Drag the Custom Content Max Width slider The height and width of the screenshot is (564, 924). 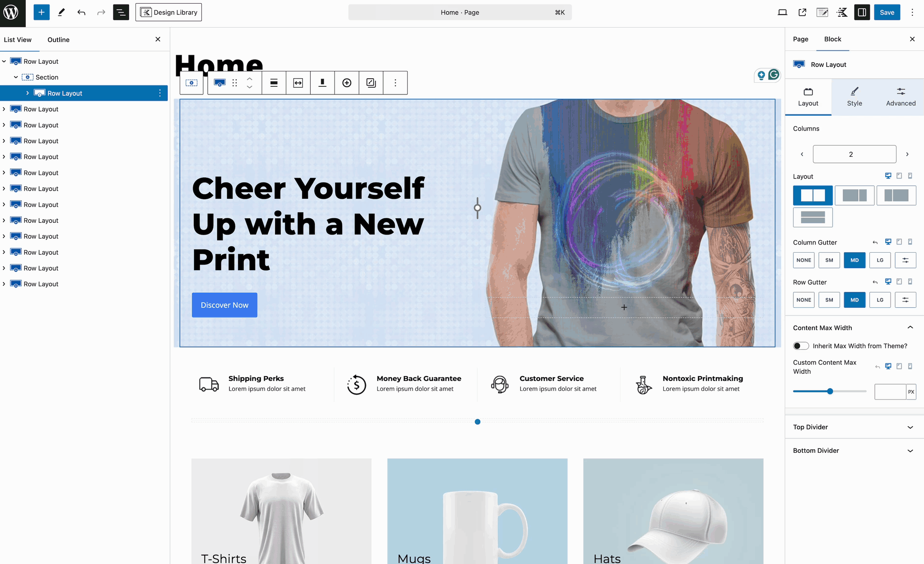click(x=830, y=392)
